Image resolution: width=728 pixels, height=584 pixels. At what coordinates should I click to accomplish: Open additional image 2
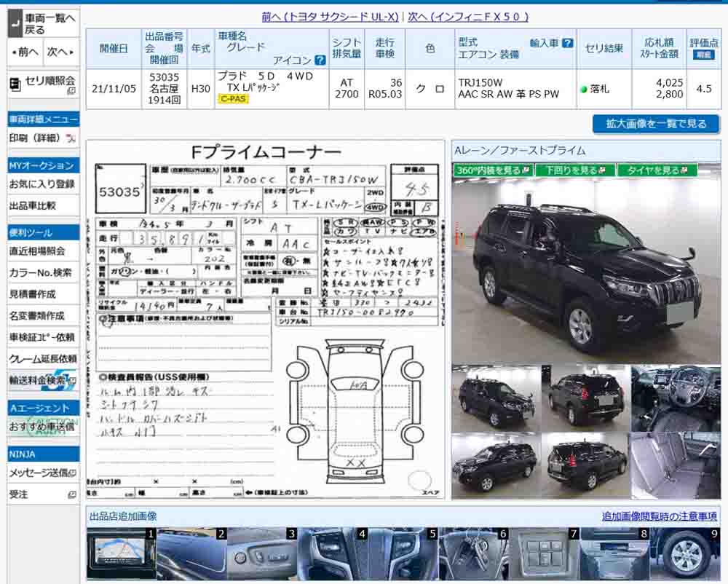[191, 554]
